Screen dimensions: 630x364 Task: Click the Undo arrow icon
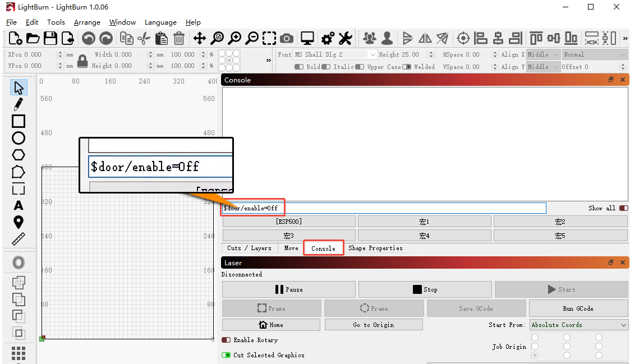pyautogui.click(x=89, y=38)
